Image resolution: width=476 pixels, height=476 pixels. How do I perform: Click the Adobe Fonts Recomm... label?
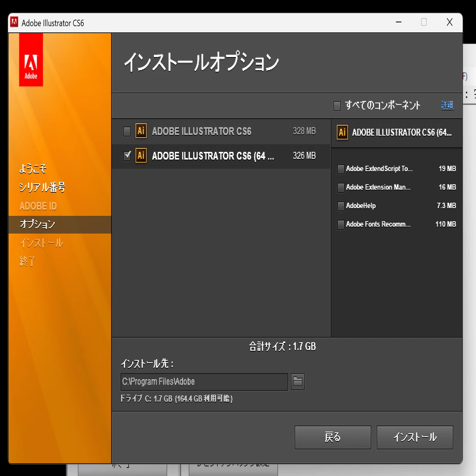(378, 224)
